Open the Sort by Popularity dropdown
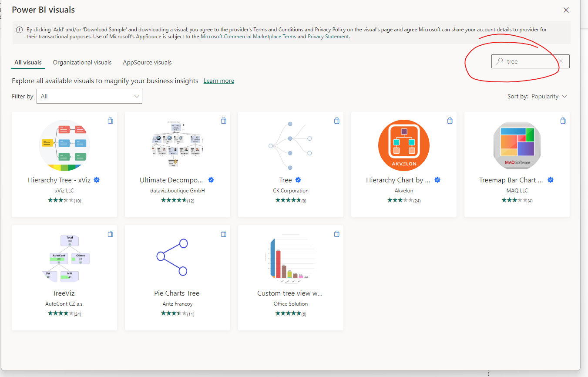The height and width of the screenshot is (377, 588). 549,96
